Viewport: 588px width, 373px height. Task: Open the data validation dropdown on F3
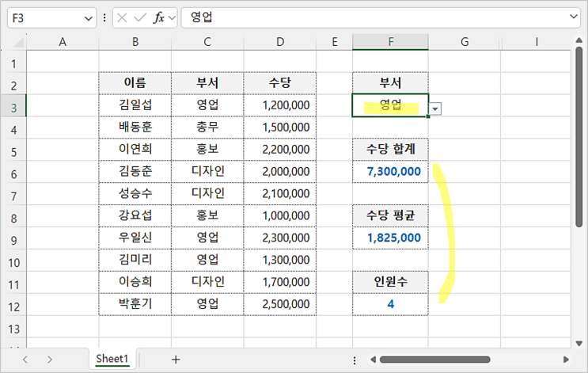coord(435,108)
